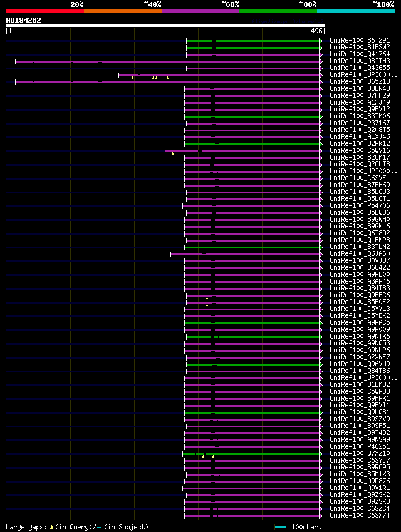Image resolution: width=401 pixels, height=532 pixels.
Task: Open the UniRef100_P54706 label
Action: (360, 206)
